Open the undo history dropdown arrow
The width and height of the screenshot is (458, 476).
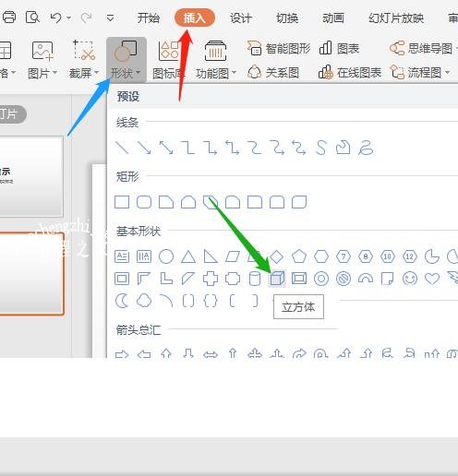click(69, 18)
